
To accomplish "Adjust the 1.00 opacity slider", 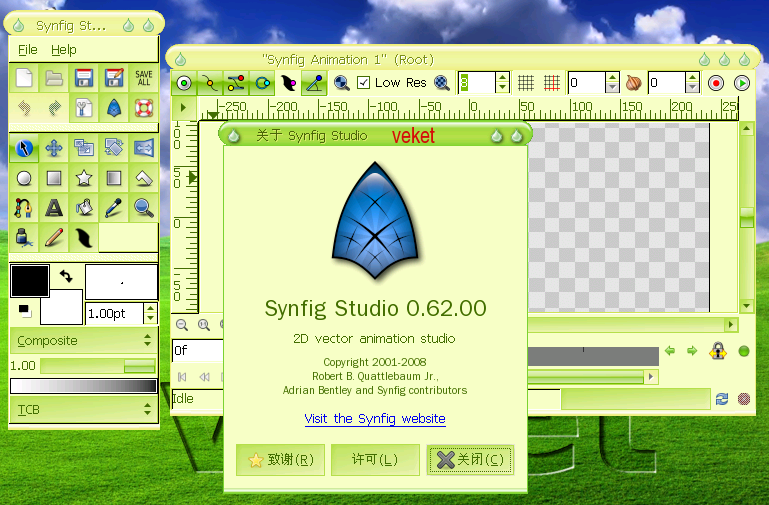I will 98,366.
